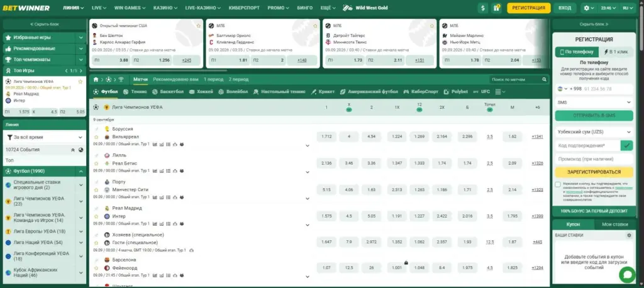Click green checkmark beside confirmation code field
This screenshot has width=644, height=288.
627,145
